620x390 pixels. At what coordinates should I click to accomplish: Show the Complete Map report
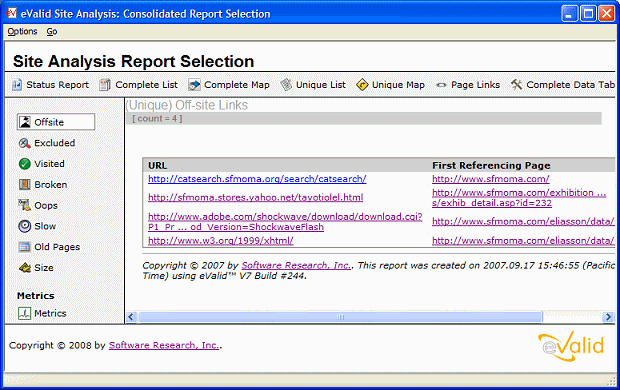click(236, 85)
